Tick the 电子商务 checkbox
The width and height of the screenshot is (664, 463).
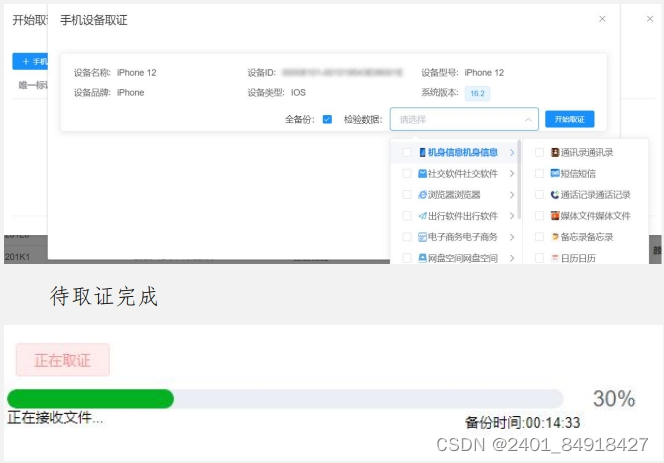[x=407, y=237]
